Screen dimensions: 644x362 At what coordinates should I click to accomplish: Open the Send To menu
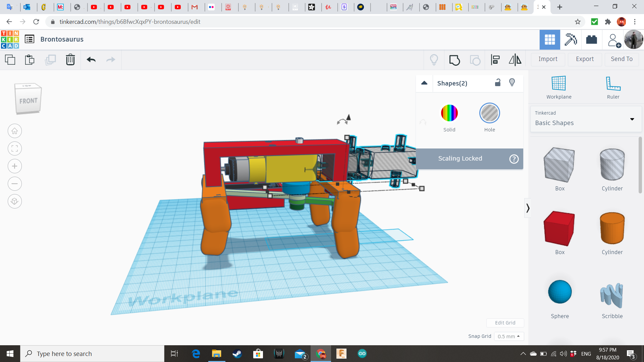(622, 59)
